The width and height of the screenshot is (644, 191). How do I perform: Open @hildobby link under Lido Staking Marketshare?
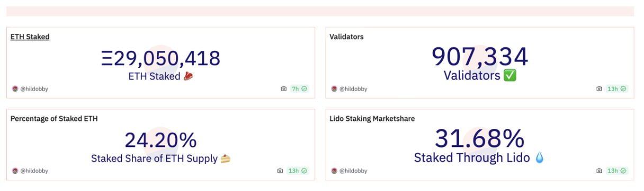click(353, 171)
